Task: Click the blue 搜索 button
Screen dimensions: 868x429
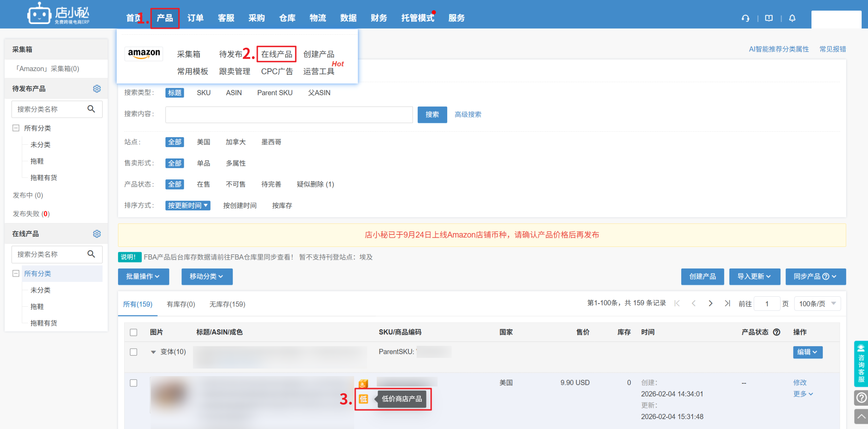Action: (x=432, y=115)
